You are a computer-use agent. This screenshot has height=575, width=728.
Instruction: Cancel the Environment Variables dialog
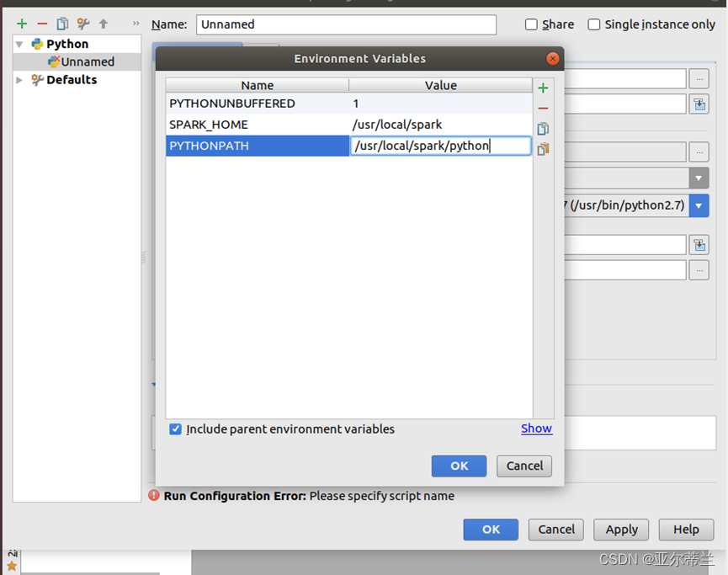point(524,466)
